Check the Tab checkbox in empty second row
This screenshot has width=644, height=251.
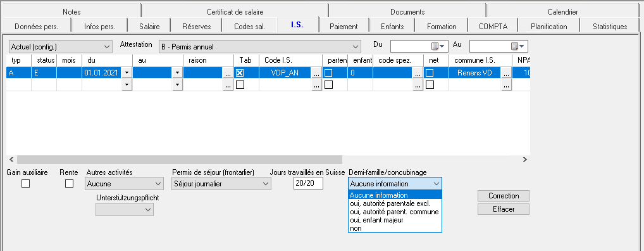(240, 85)
